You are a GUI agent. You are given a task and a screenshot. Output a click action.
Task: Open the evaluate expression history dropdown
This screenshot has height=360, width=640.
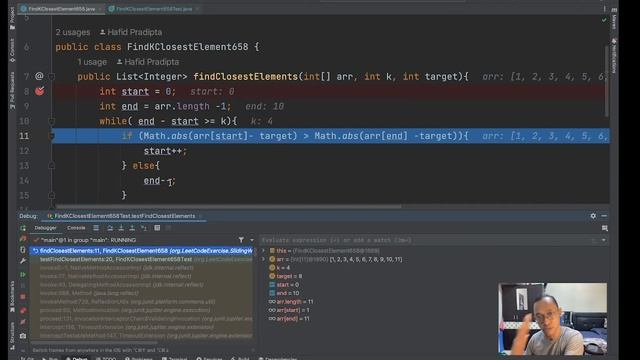[604, 240]
